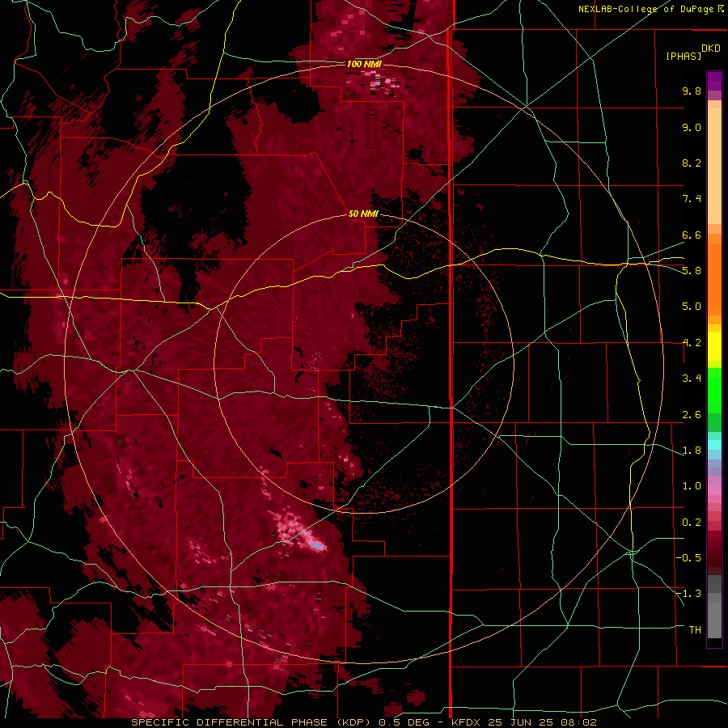Viewport: 728px width, 728px height.
Task: Click the 6.6 legend value
Action: pyautogui.click(x=692, y=235)
